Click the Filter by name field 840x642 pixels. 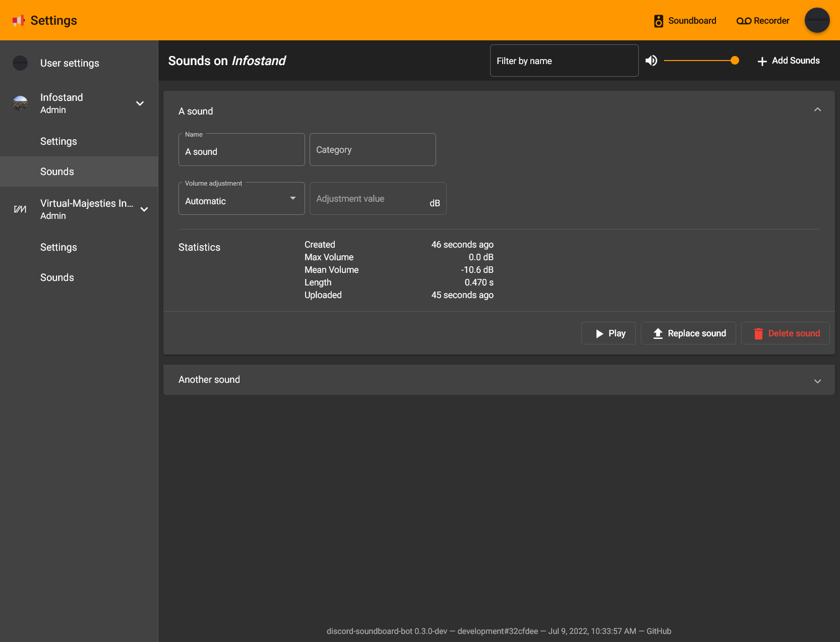[x=564, y=61]
